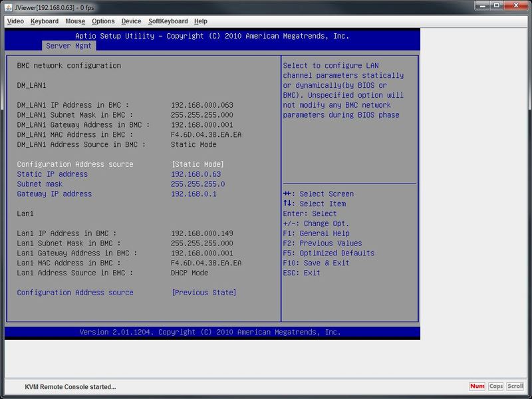Screen dimensions: 532x399
Task: Open the Help menu
Action: [201, 21]
